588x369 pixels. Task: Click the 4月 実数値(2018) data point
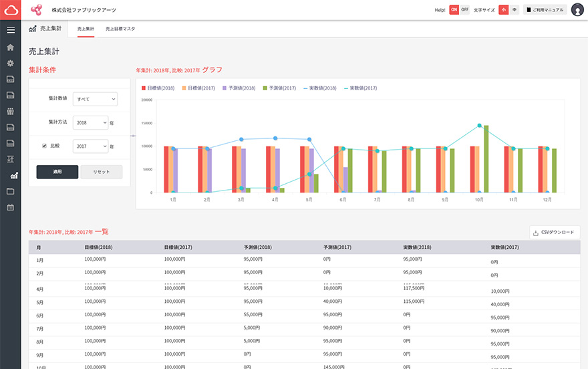275,138
